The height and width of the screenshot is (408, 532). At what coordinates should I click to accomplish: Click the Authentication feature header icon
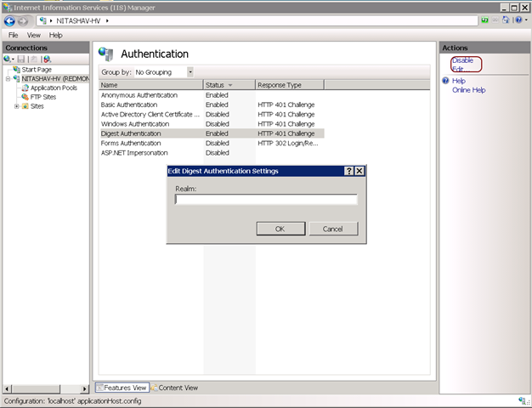click(x=106, y=54)
